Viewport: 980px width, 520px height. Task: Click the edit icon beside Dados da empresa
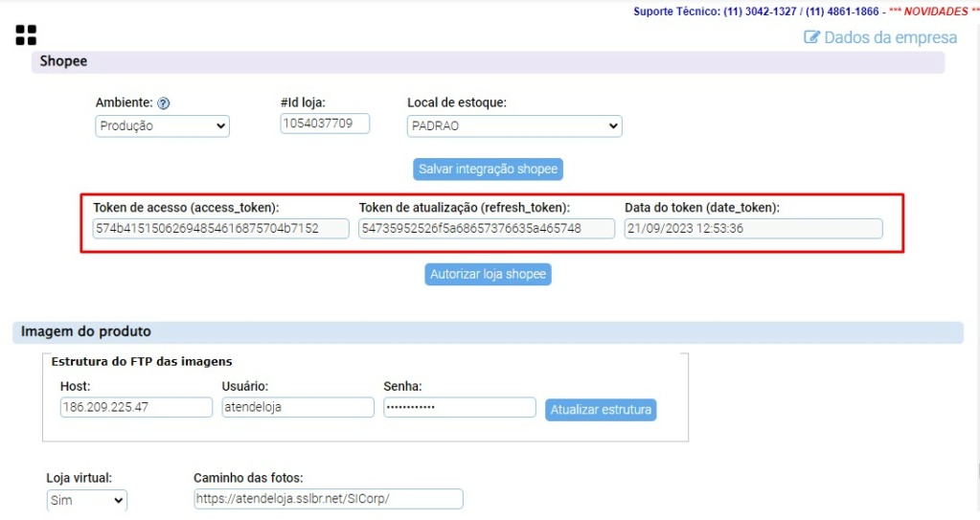pos(811,37)
